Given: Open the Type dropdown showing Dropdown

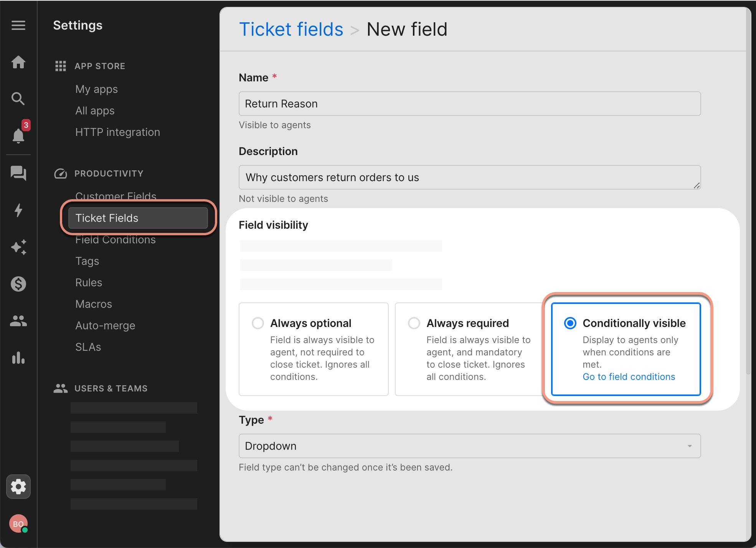Looking at the screenshot, I should click(470, 446).
